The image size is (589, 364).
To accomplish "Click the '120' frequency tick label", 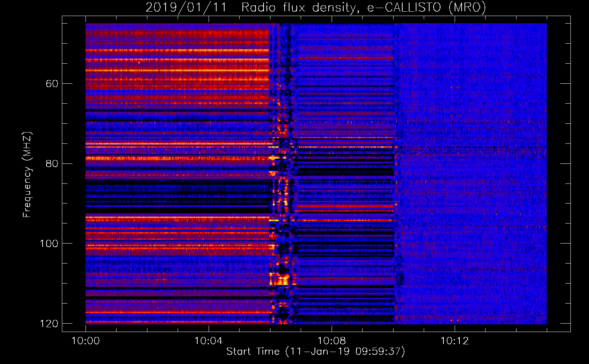I will pyautogui.click(x=49, y=324).
